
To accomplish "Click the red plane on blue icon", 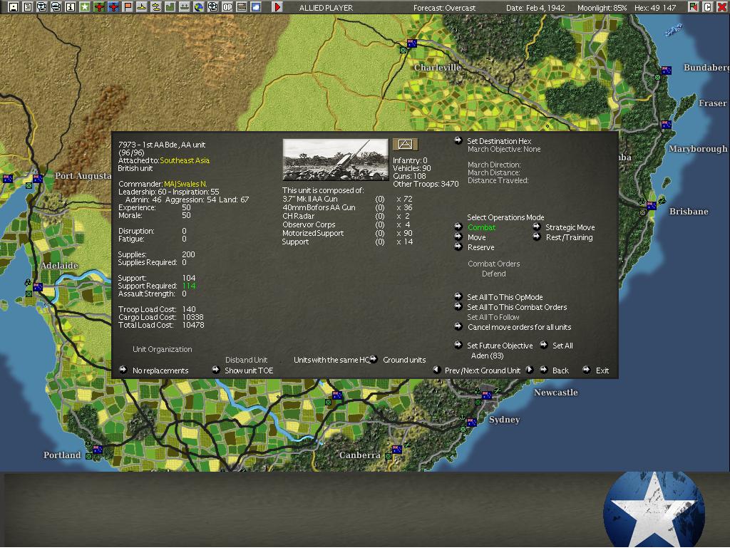I will [x=113, y=7].
